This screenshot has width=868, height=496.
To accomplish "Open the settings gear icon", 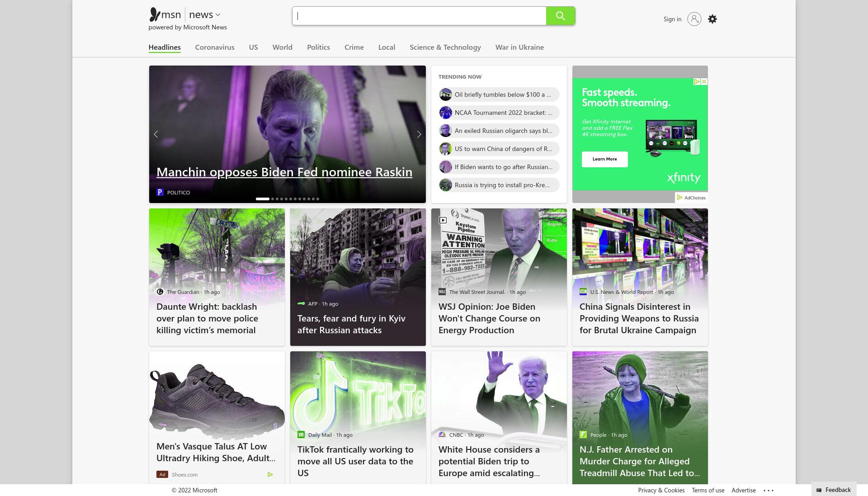I will point(712,19).
